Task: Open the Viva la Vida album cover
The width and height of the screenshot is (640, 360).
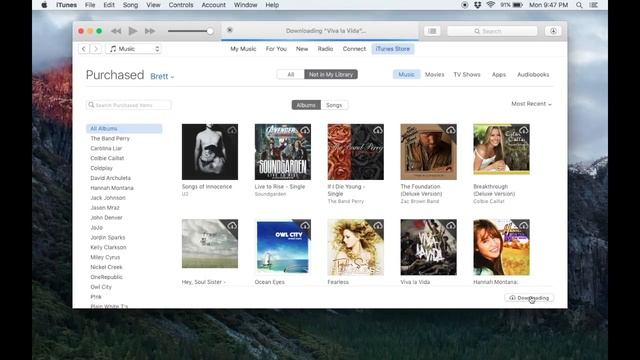Action: click(x=429, y=247)
